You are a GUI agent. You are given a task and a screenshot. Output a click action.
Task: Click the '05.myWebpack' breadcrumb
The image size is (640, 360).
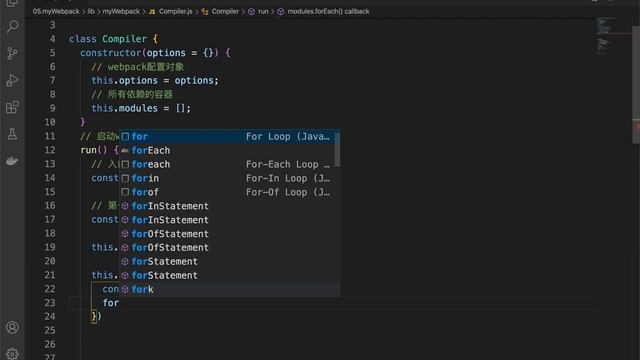pos(56,11)
